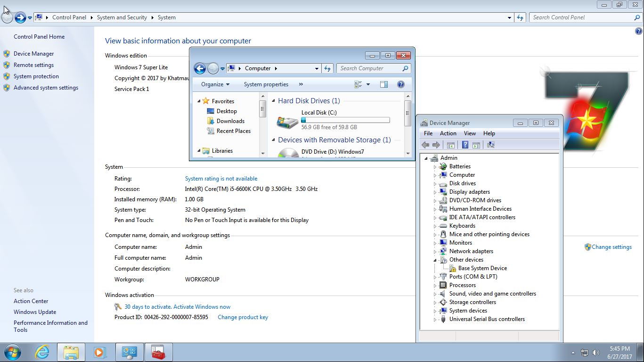
Task: Click the volume speaker icon in system tray
Action: 596,353
